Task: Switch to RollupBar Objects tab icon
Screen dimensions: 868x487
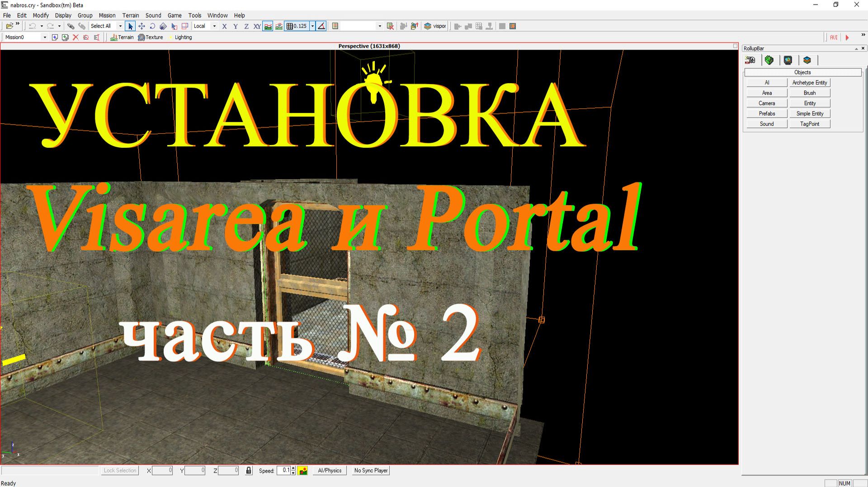Action: point(750,60)
